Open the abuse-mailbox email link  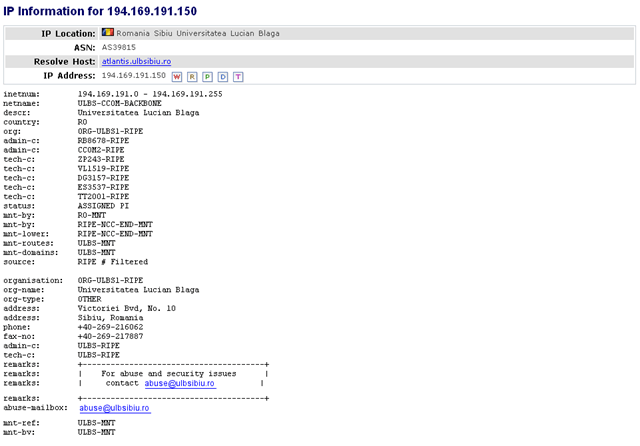(x=114, y=409)
